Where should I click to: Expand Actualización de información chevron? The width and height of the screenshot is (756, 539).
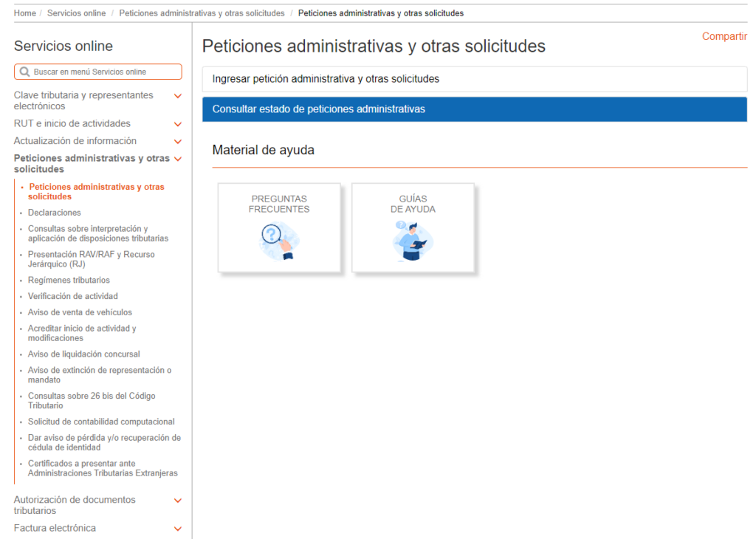click(x=177, y=141)
